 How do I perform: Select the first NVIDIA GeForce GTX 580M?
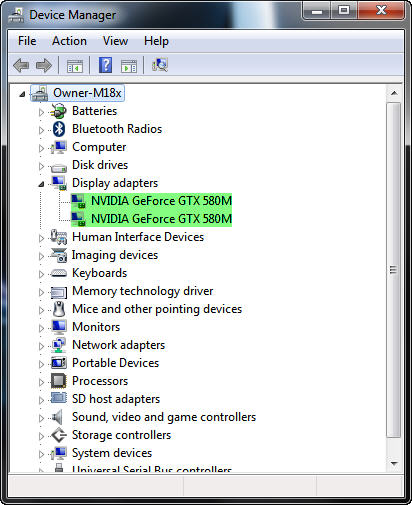click(x=161, y=201)
